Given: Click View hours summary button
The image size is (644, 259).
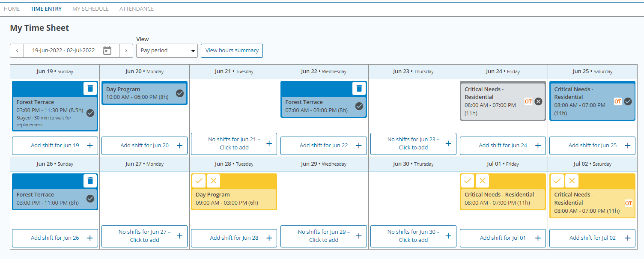Looking at the screenshot, I should point(232,51).
